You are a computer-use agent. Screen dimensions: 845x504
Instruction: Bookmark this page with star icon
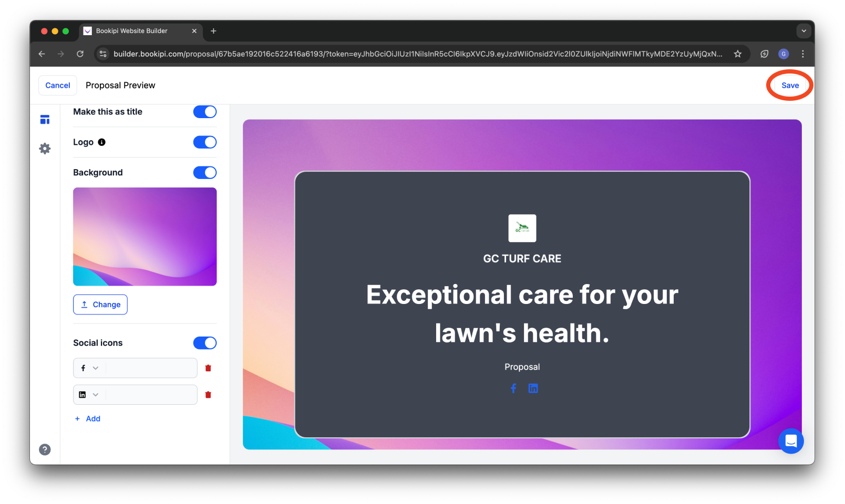738,54
